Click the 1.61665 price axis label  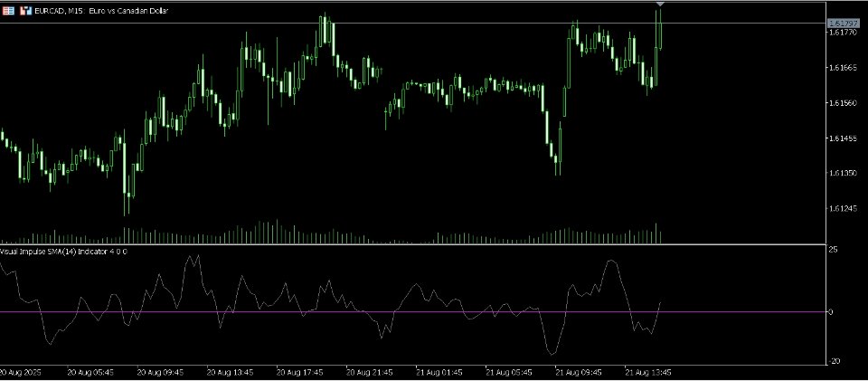pyautogui.click(x=842, y=68)
